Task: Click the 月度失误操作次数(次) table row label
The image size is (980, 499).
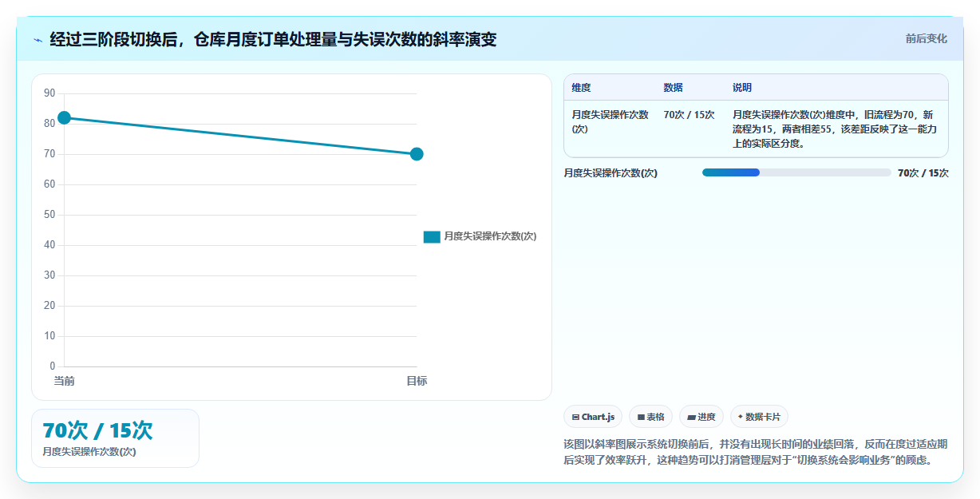Action: [611, 122]
